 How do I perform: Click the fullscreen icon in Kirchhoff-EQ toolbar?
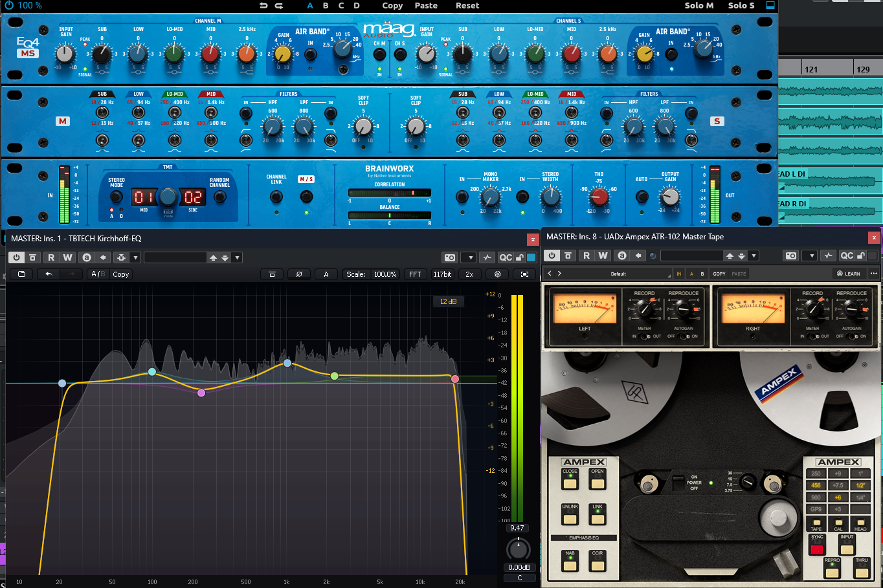point(524,274)
